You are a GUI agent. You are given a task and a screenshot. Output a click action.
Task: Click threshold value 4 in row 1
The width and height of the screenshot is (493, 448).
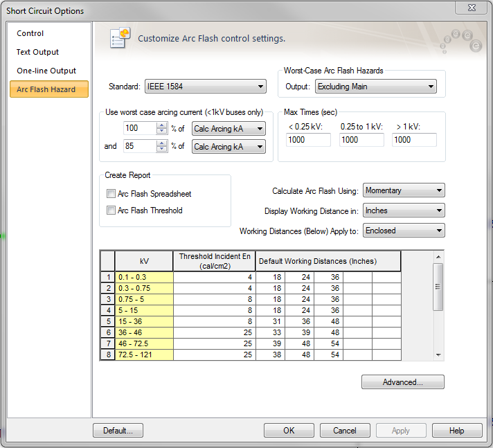(215, 277)
